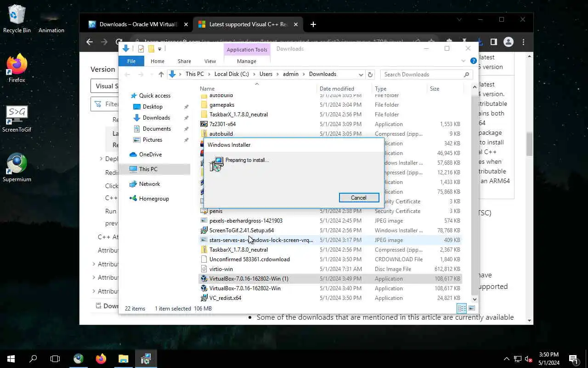Open the Version combo box on webpage
The height and width of the screenshot is (368, 588).
pyautogui.click(x=105, y=86)
